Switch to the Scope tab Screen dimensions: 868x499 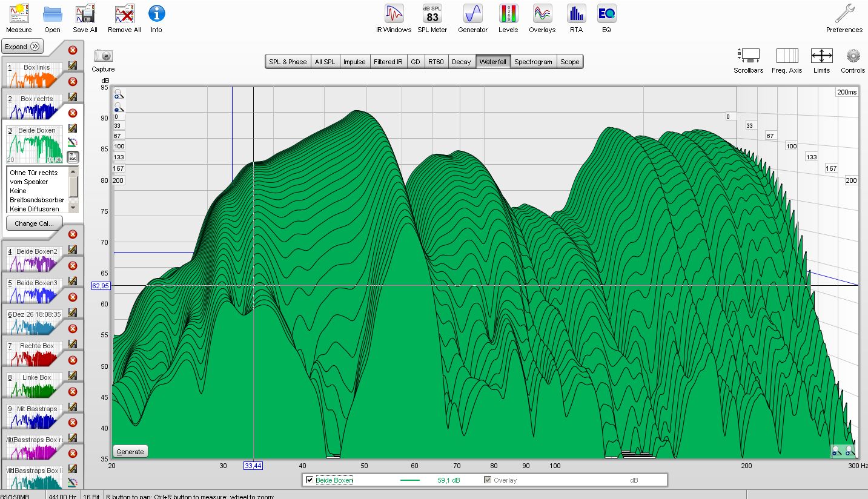coord(570,62)
